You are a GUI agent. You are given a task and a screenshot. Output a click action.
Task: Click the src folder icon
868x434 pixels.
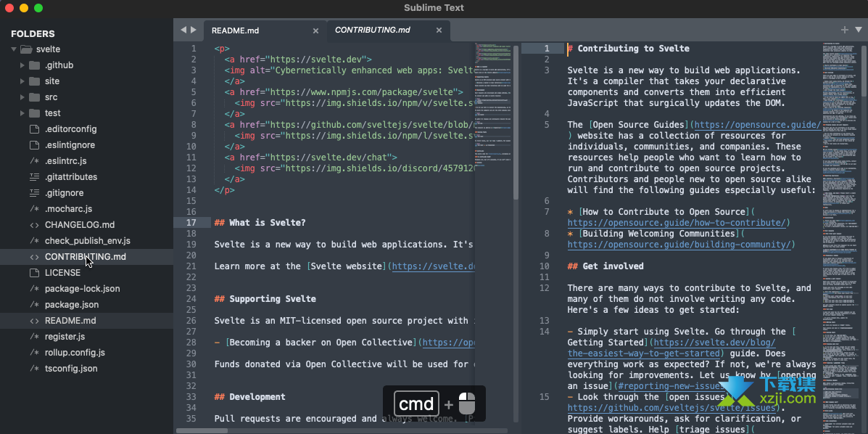coord(34,97)
